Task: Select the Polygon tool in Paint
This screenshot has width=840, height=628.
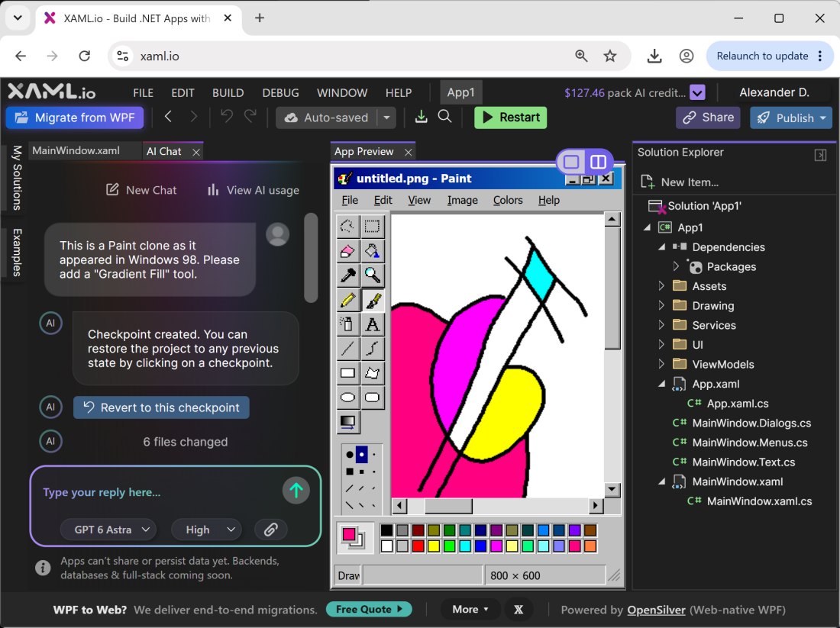Action: point(373,373)
